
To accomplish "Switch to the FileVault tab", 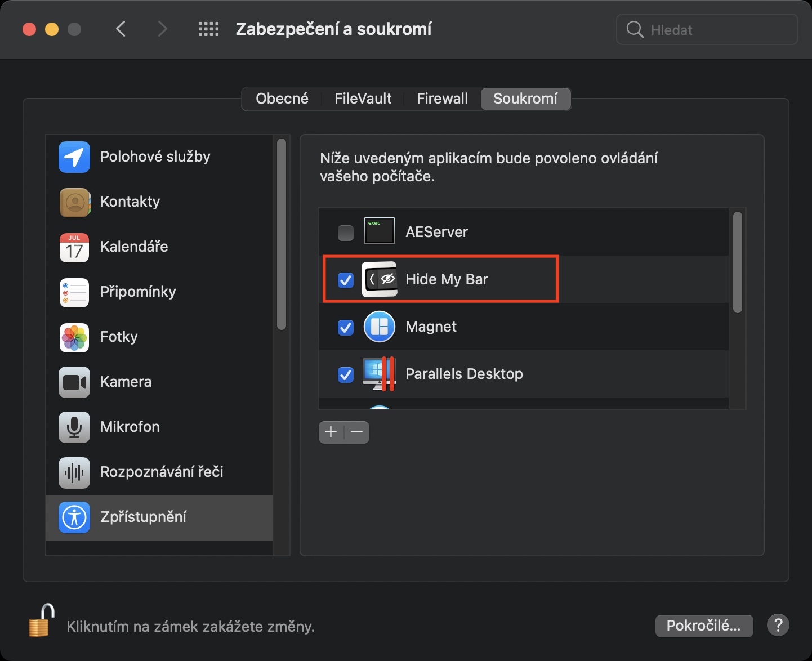I will [363, 99].
